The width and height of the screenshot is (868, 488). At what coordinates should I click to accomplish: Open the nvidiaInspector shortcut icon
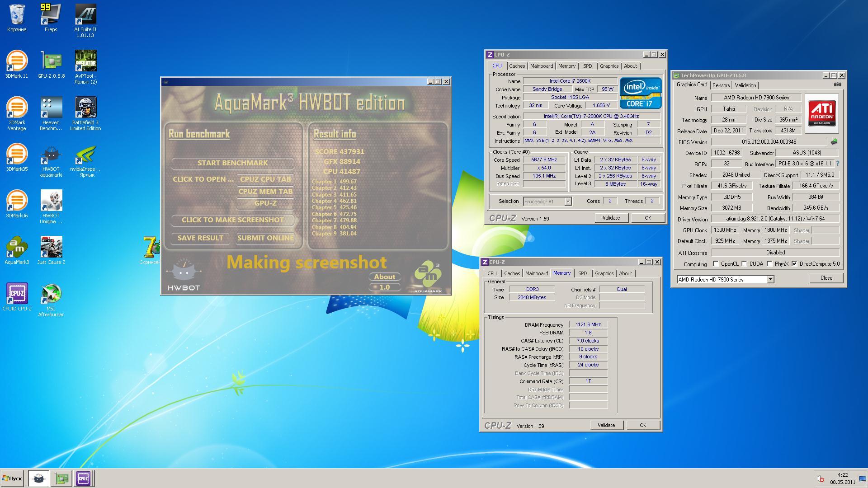[85, 160]
